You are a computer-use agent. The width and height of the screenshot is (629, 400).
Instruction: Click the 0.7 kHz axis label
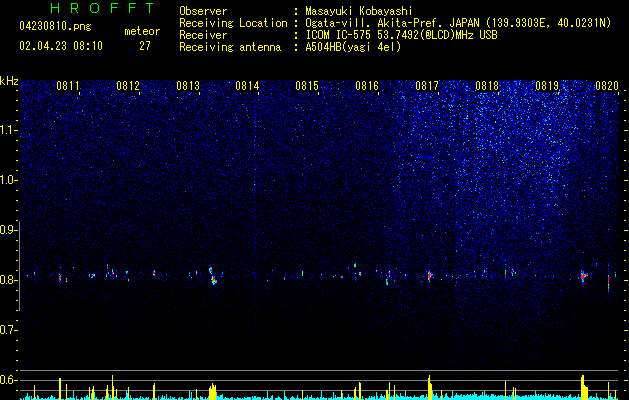[x=8, y=330]
